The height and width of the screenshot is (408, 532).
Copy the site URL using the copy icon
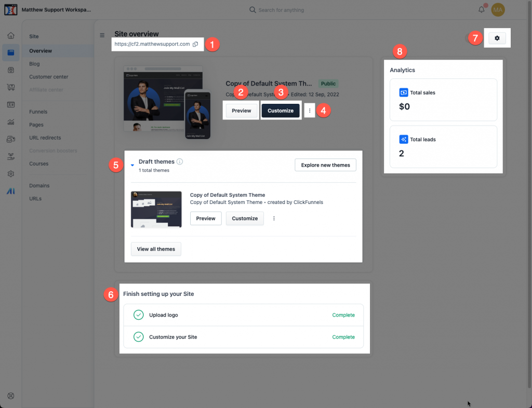[x=195, y=45]
